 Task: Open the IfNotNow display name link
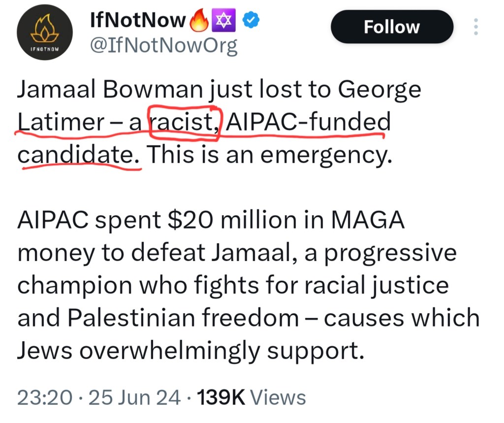coord(138,20)
